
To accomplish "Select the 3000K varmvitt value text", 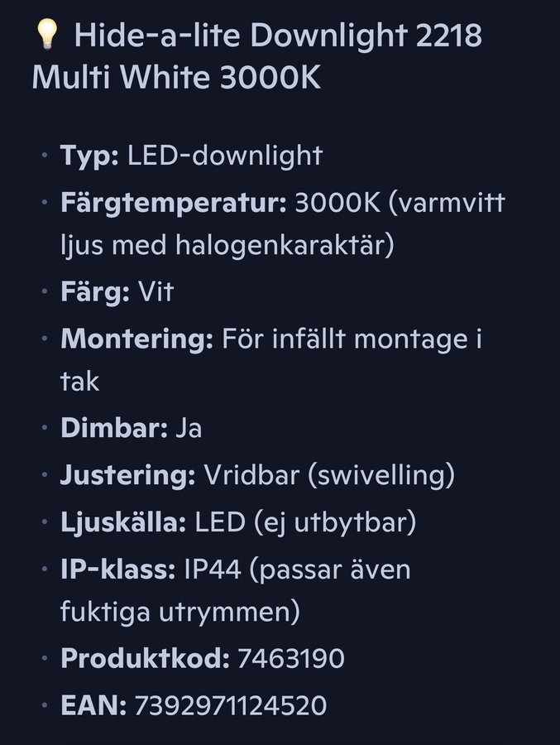I will [x=400, y=204].
